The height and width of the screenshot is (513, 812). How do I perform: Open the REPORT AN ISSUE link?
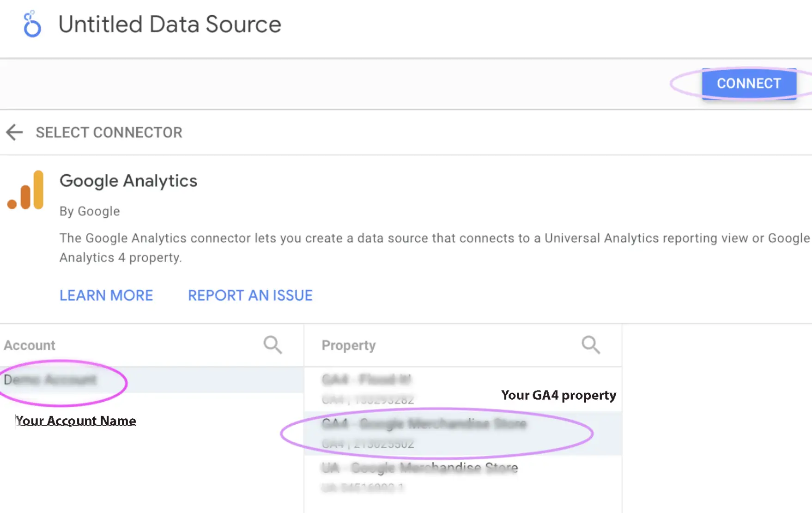[250, 295]
